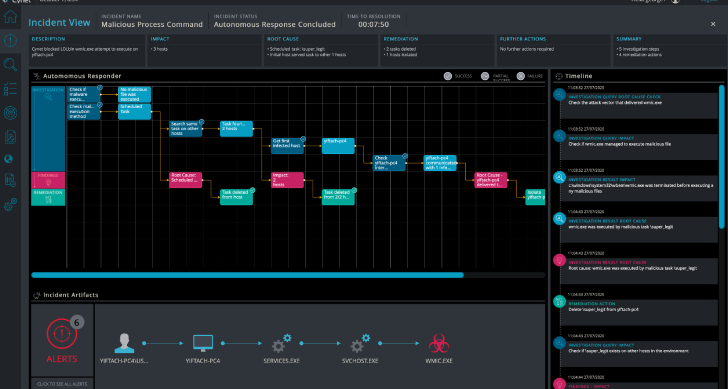Viewport: 728px width, 389px height.
Task: Select the Remediation lane label
Action: (x=48, y=197)
